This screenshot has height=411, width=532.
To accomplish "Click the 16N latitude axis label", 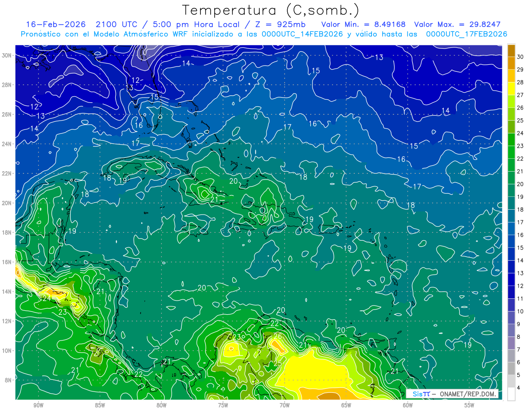I will pyautogui.click(x=8, y=262).
